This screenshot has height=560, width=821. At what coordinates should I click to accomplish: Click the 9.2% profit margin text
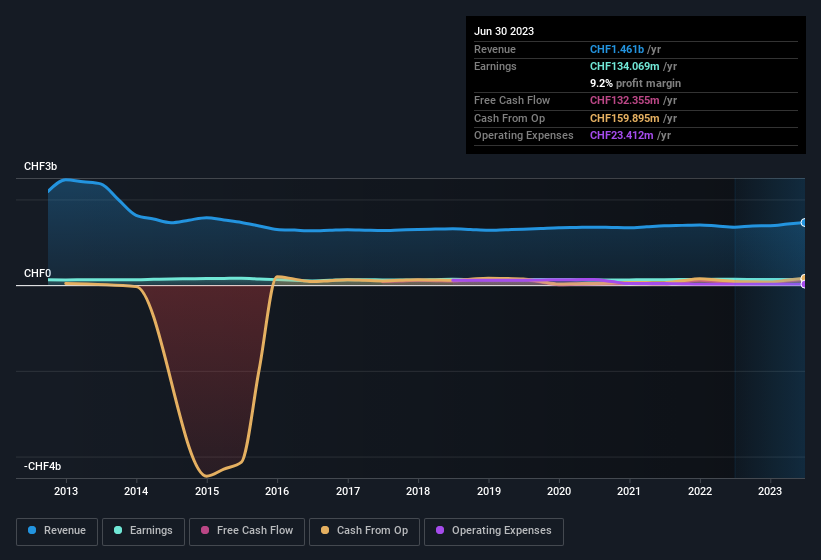636,83
